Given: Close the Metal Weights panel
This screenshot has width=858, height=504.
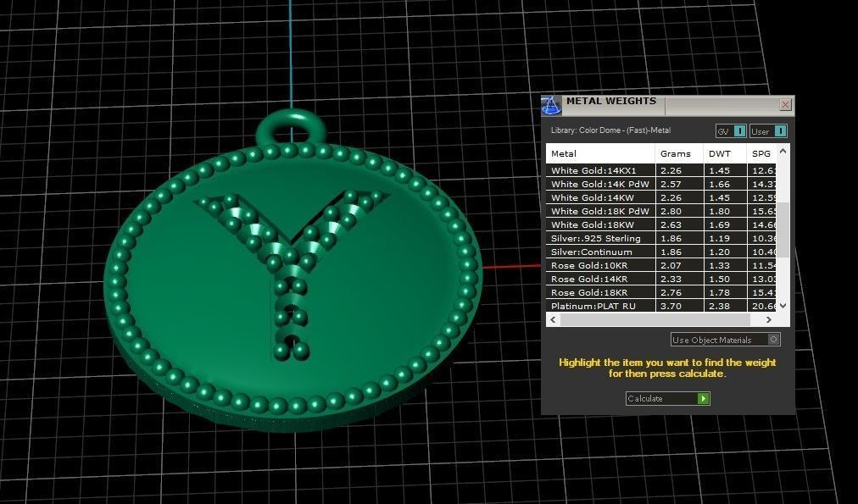Looking at the screenshot, I should tap(785, 104).
